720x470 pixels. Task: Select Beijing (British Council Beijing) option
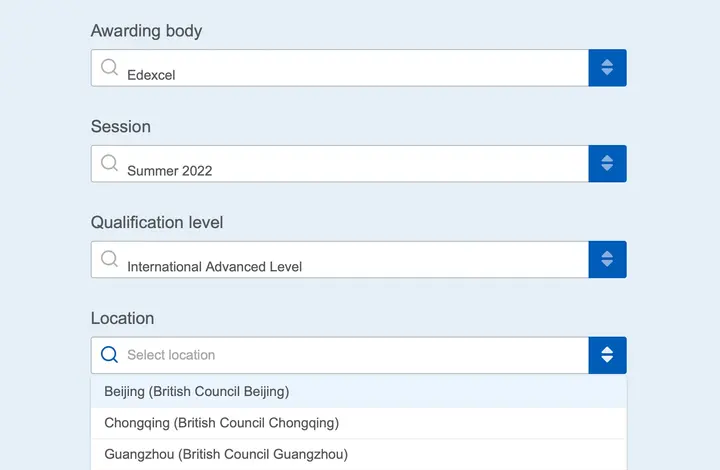pyautogui.click(x=359, y=392)
